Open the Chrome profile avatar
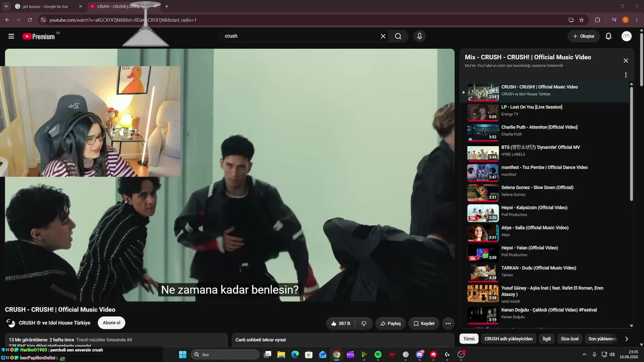Image resolution: width=644 pixels, height=362 pixels. pyautogui.click(x=626, y=20)
